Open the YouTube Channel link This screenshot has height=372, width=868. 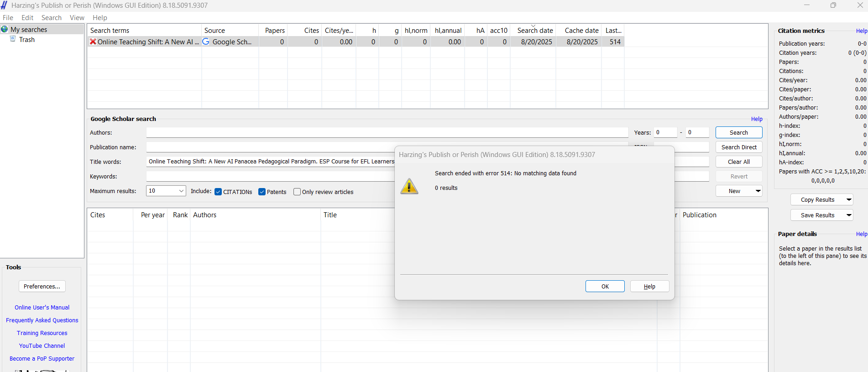(x=42, y=346)
